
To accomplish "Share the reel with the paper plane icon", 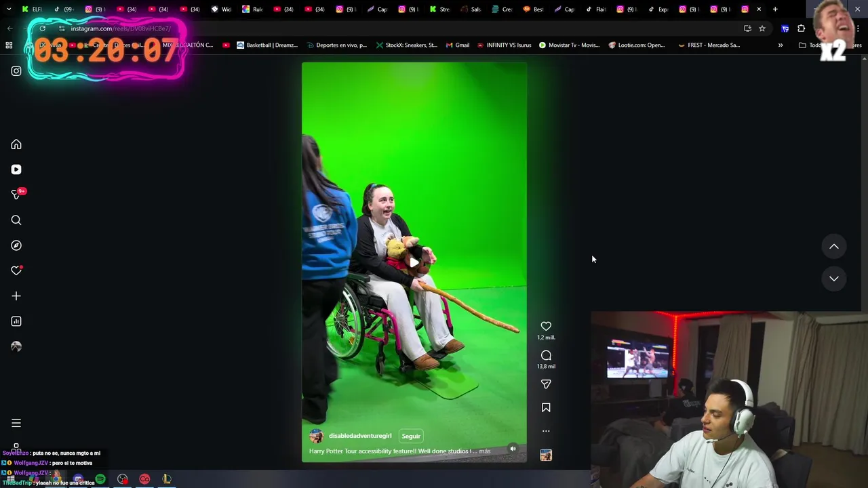I will (546, 384).
